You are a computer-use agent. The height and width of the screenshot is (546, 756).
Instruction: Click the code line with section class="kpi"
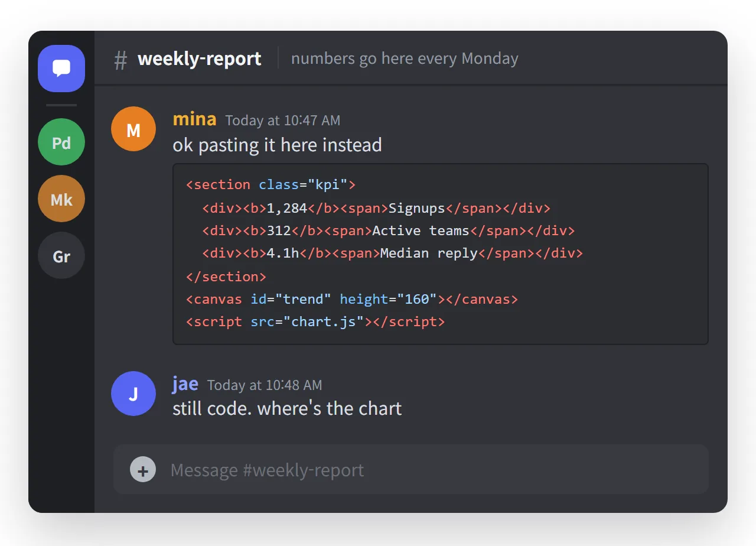271,184
